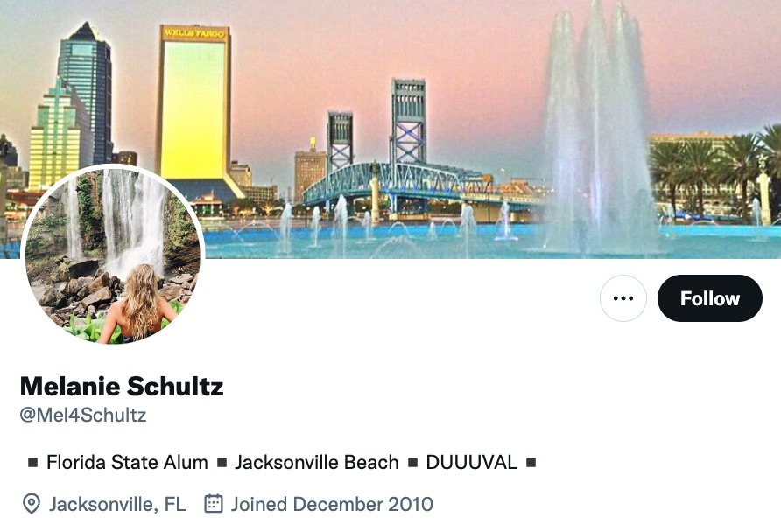The image size is (781, 532).
Task: Click the tall fountain in header photo
Action: (597, 129)
